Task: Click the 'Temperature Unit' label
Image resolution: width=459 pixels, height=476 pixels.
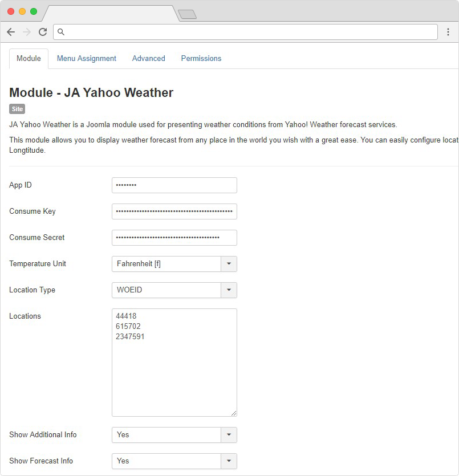Action: click(x=38, y=263)
